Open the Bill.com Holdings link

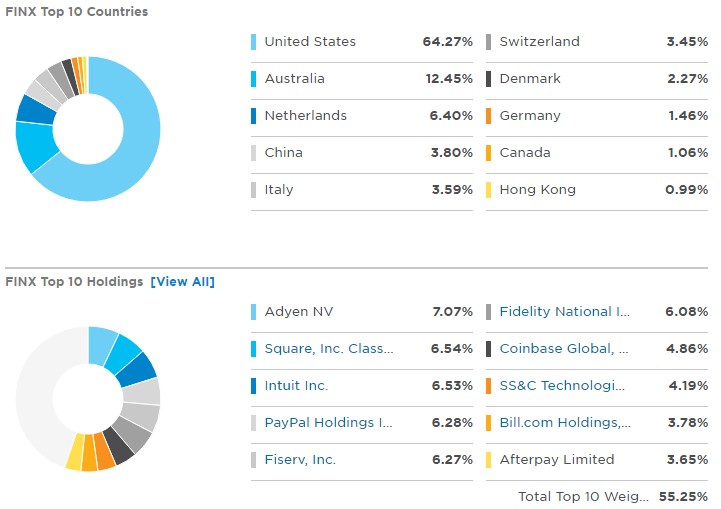coord(565,423)
